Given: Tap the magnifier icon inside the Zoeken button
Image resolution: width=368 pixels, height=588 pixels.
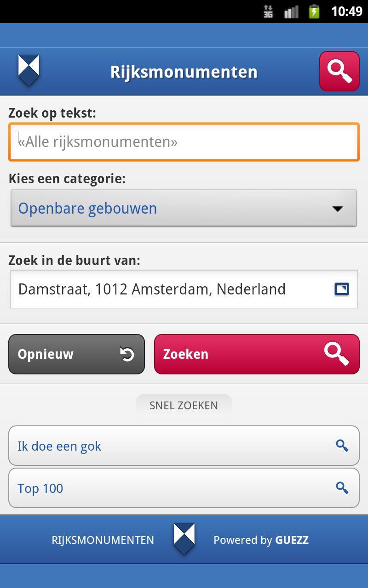Looking at the screenshot, I should click(x=337, y=354).
